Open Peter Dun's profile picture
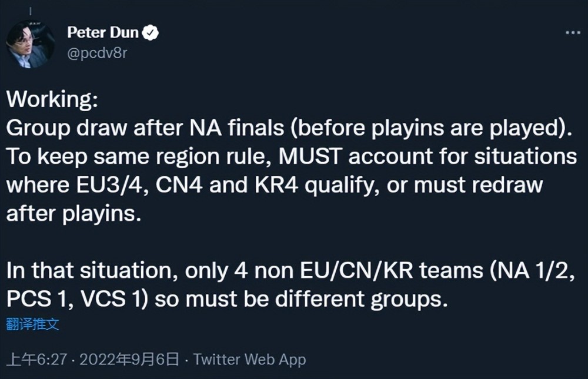The width and height of the screenshot is (588, 379). (x=30, y=44)
